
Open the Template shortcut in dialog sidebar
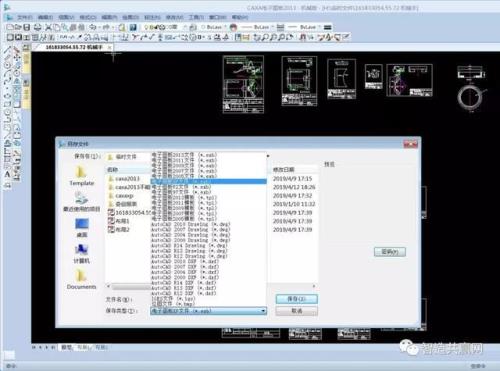81,177
